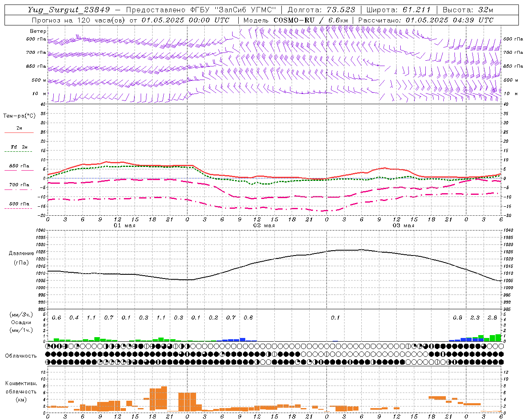This screenshot has height=420, width=525.
Task: Click the 03 мая date label
Action: [404, 226]
